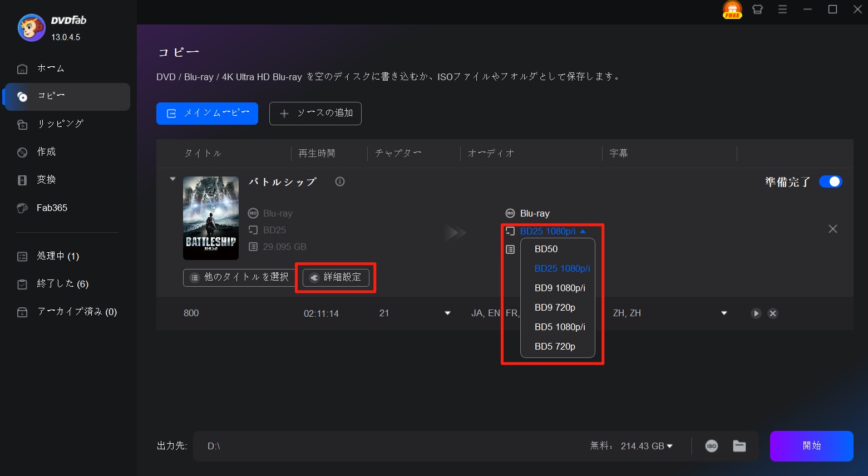Click ソースの追加 button
The image size is (868, 476).
(315, 114)
